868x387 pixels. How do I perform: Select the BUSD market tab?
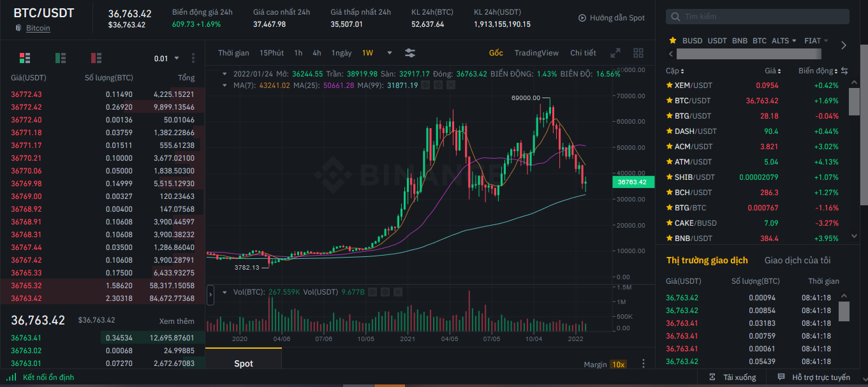pyautogui.click(x=692, y=40)
